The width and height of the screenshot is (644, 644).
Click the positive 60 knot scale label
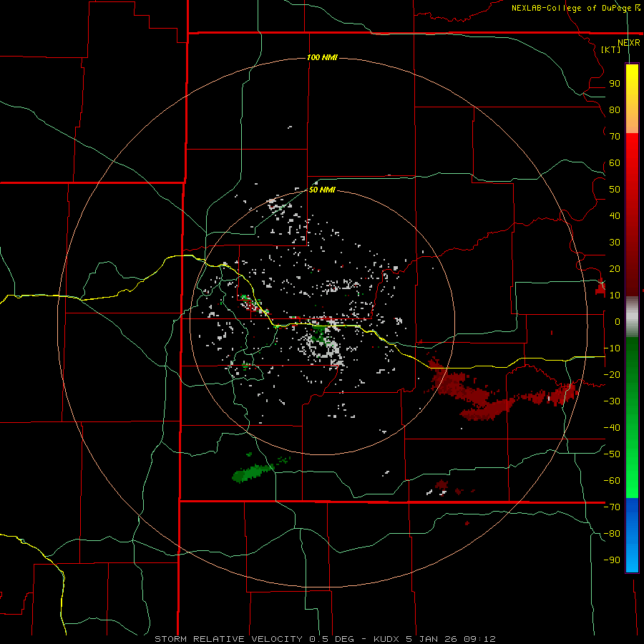(615, 162)
